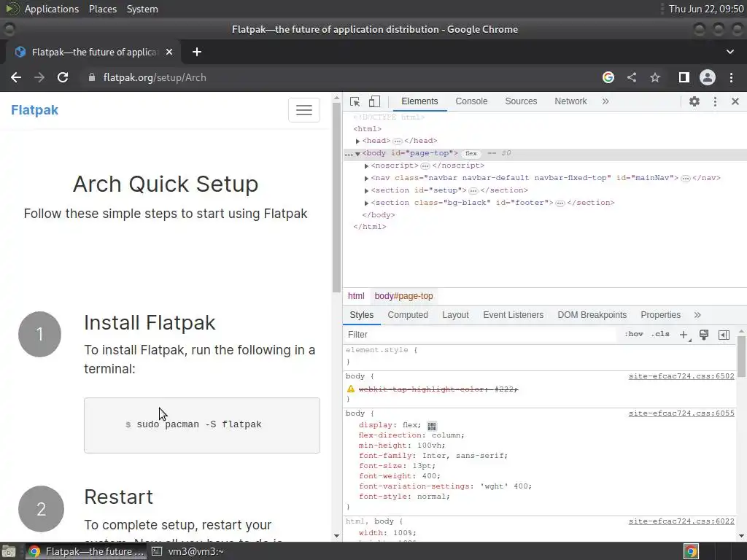This screenshot has height=560, width=747.
Task: Click the display: flex property value
Action: (x=410, y=425)
